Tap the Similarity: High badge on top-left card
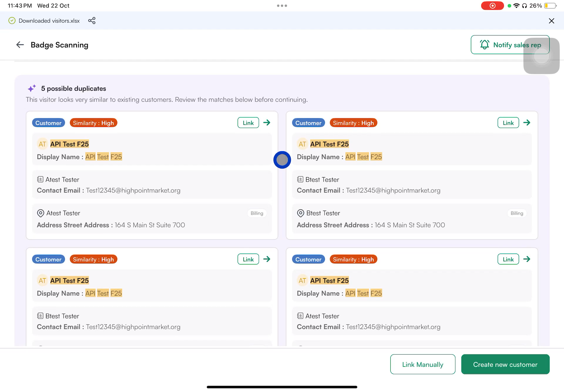564x392 pixels. click(93, 123)
